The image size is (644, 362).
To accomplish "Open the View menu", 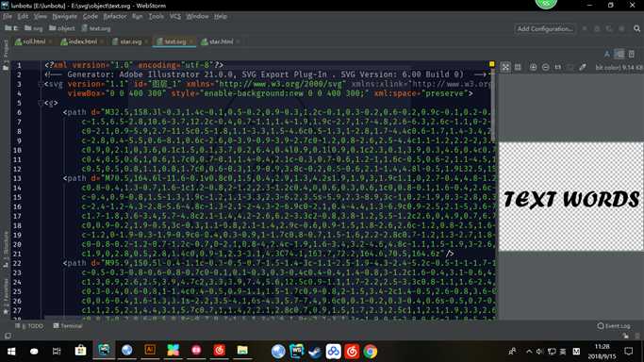I will tap(40, 16).
